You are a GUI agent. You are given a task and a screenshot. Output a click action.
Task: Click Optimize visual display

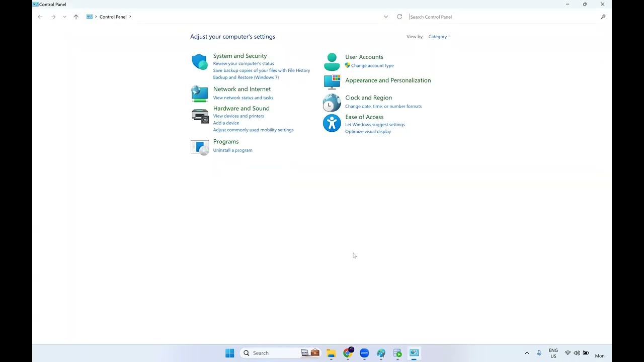(368, 131)
